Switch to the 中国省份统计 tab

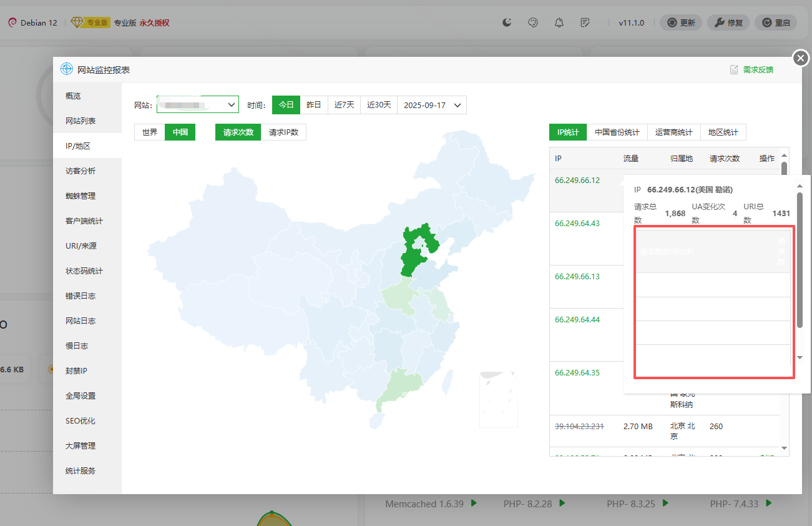click(x=617, y=132)
